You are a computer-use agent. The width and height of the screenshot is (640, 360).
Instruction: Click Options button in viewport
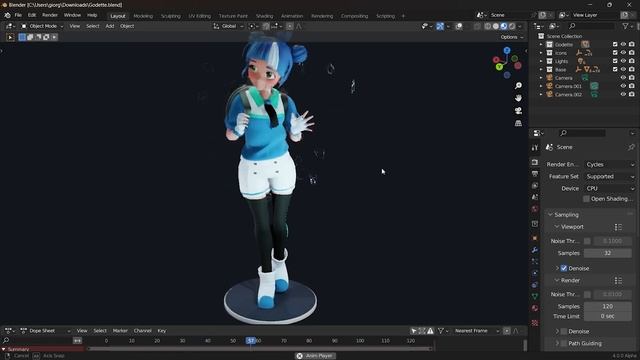(x=512, y=37)
